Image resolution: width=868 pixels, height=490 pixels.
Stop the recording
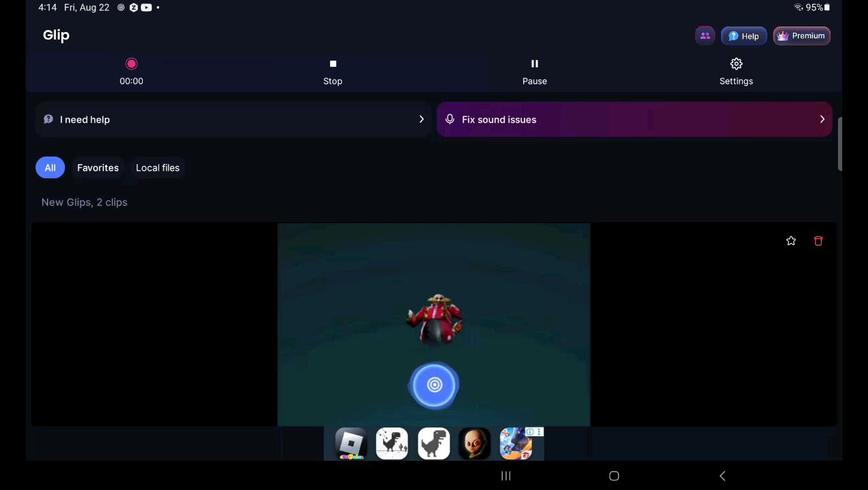click(x=333, y=71)
